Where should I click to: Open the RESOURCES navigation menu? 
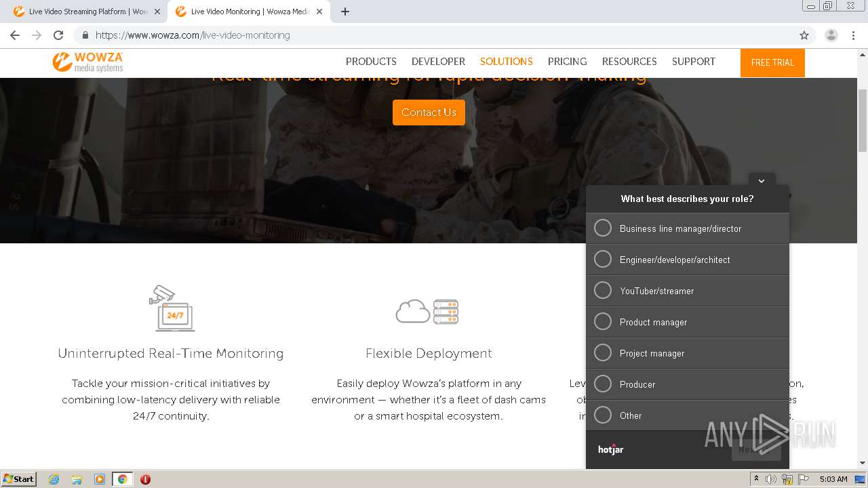pyautogui.click(x=629, y=62)
